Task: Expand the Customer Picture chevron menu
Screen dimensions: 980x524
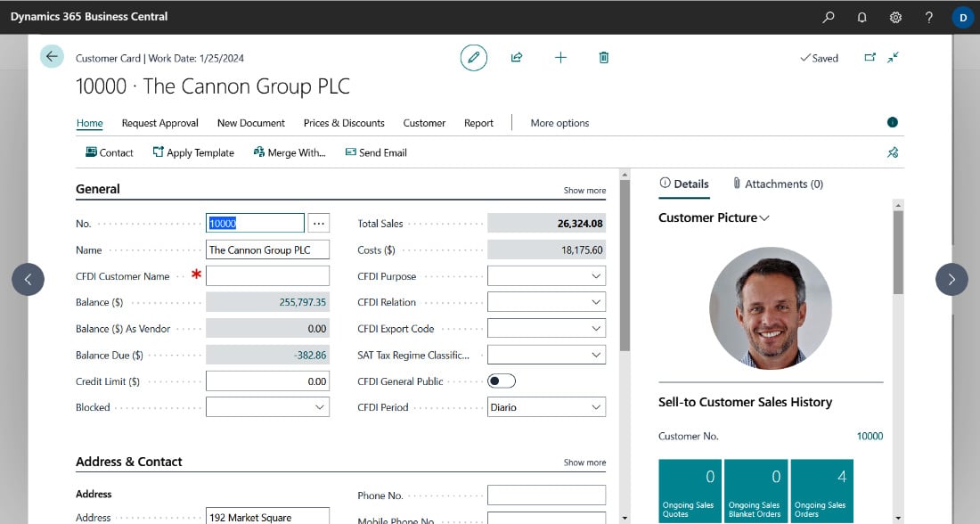Action: pyautogui.click(x=764, y=218)
